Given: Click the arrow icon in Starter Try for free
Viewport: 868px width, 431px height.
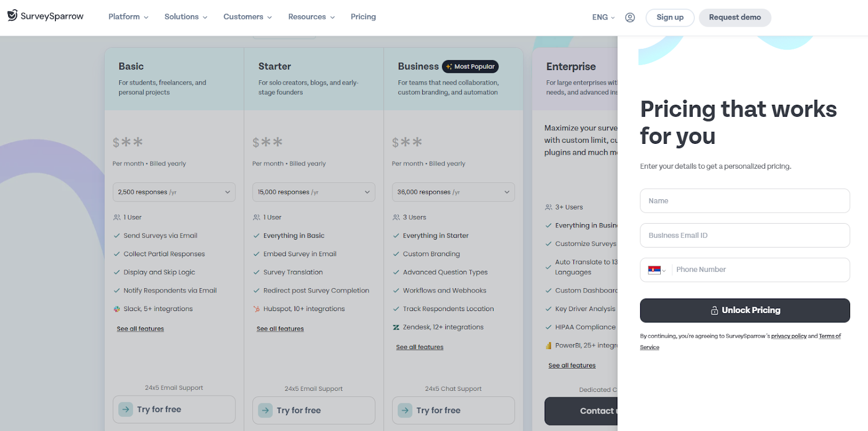Looking at the screenshot, I should 265,410.
